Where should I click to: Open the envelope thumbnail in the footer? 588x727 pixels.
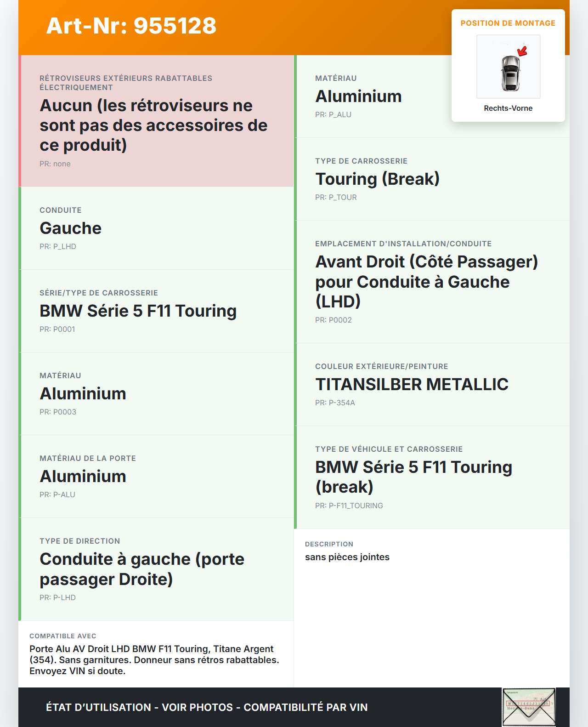click(x=529, y=707)
